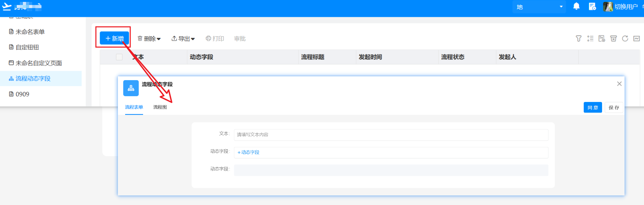
Task: Click the +动态字段 link
Action: pos(248,152)
